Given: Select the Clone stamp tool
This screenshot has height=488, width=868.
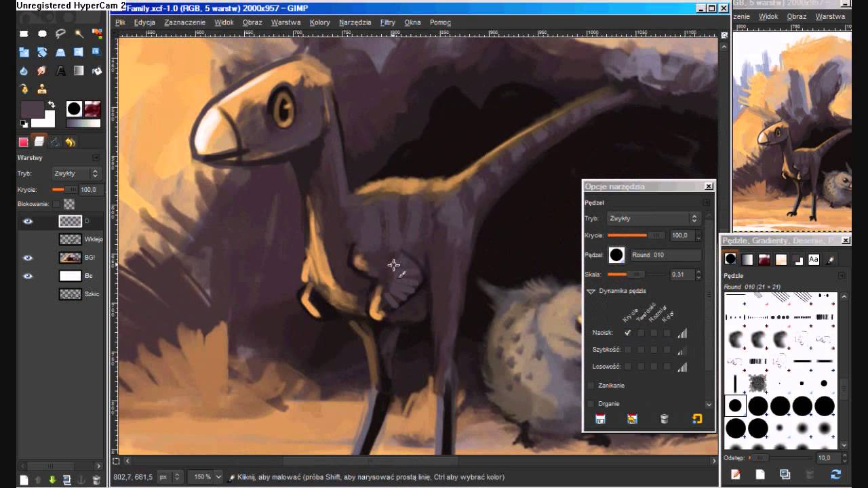Looking at the screenshot, I should point(42,89).
